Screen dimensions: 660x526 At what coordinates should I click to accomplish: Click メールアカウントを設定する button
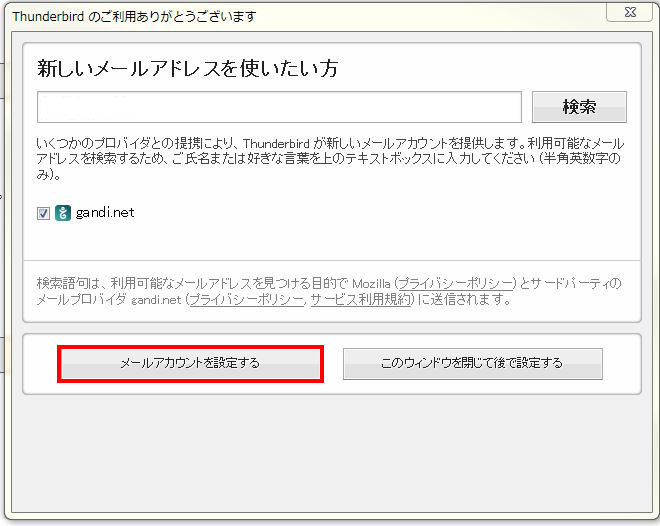[190, 364]
